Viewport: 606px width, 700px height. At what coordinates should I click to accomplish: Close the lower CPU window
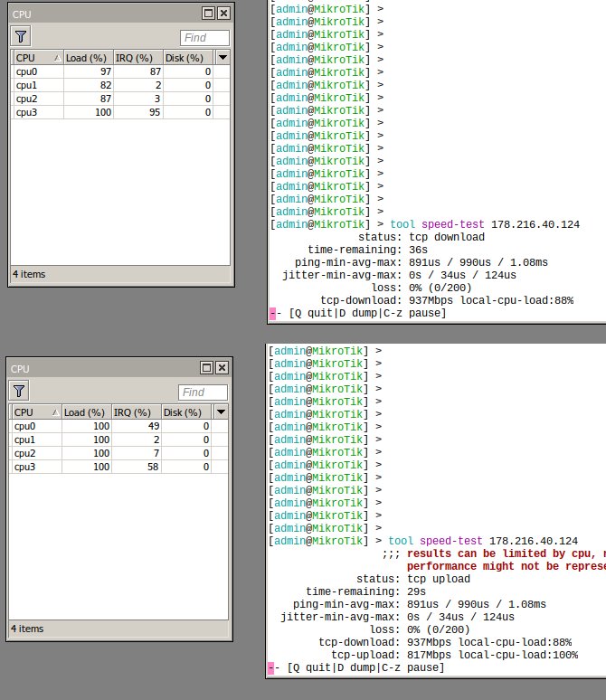[x=222, y=368]
